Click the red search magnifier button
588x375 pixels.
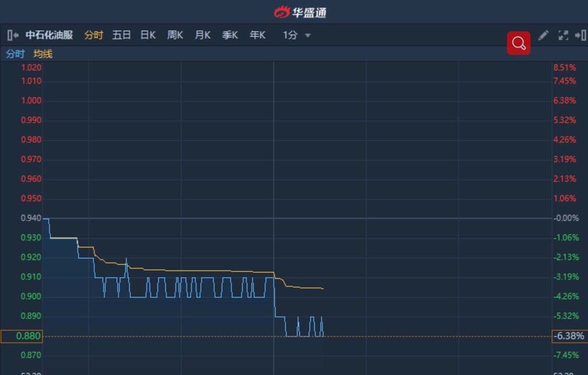[518, 43]
